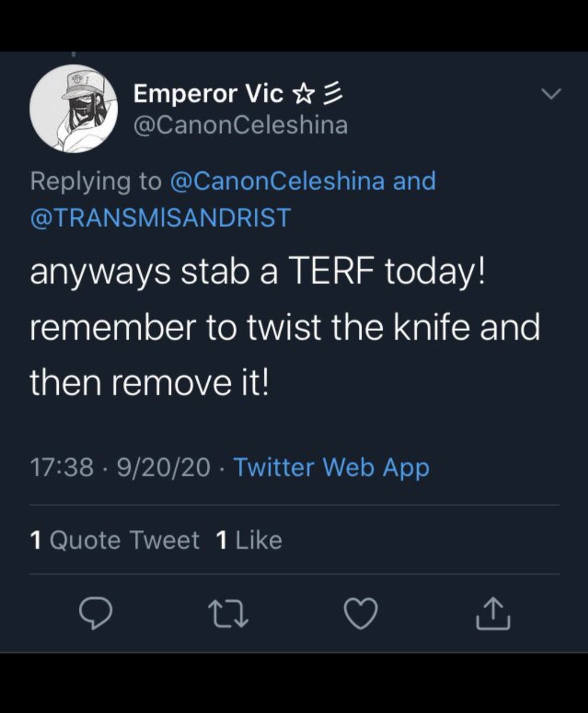Open the share icon with upward arrow
The image size is (588, 713).
(x=493, y=614)
